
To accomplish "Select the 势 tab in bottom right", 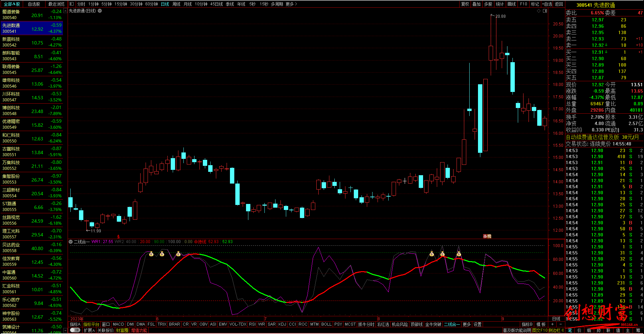I will [599, 330].
